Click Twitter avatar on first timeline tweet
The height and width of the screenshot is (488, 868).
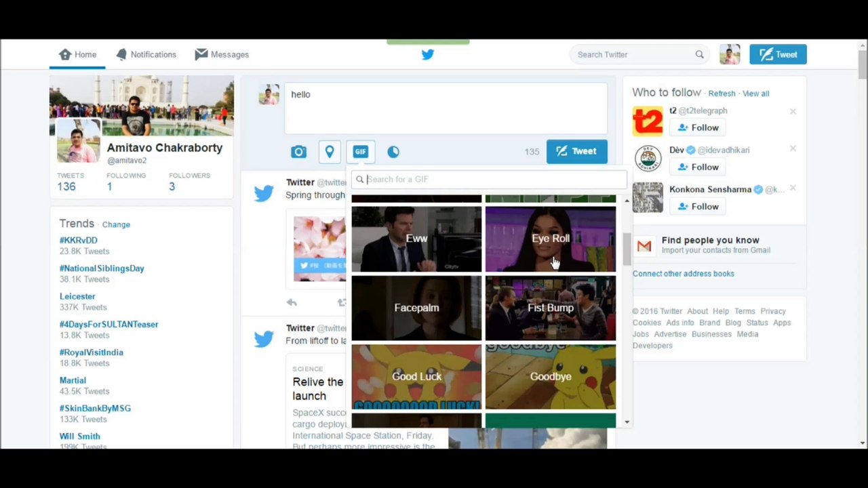pos(264,193)
